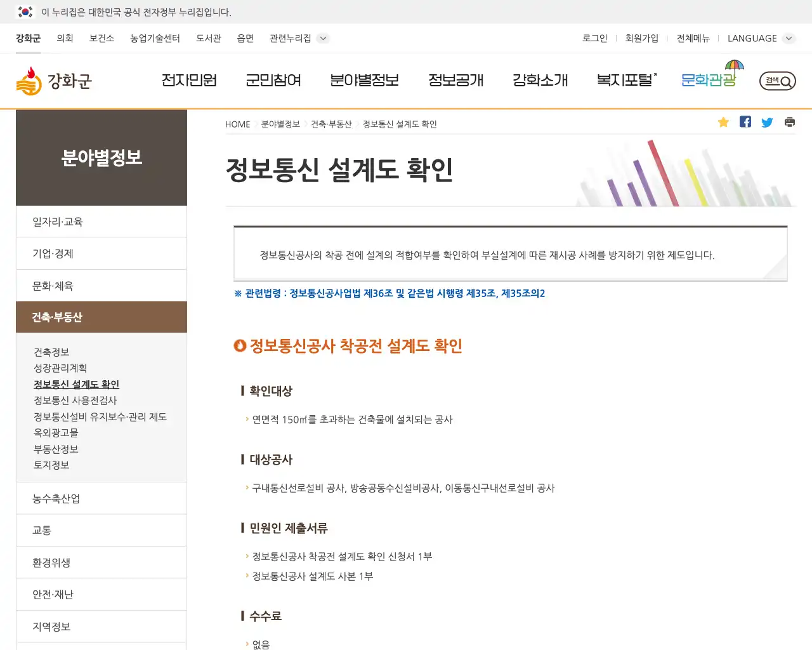Open 정보통신 사용전검사 in the sidebar

click(75, 400)
